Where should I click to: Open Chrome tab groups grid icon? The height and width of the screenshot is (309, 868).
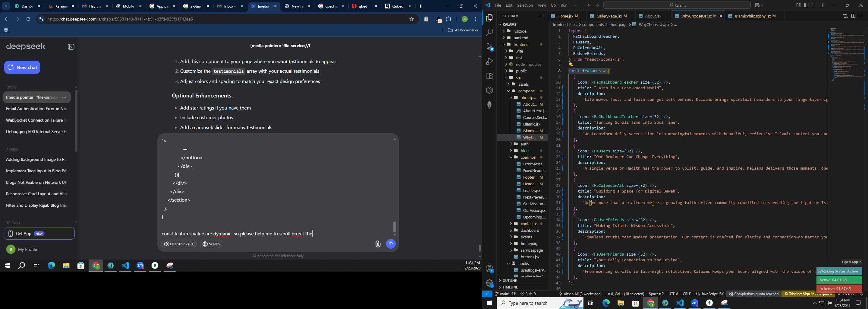pos(6,31)
